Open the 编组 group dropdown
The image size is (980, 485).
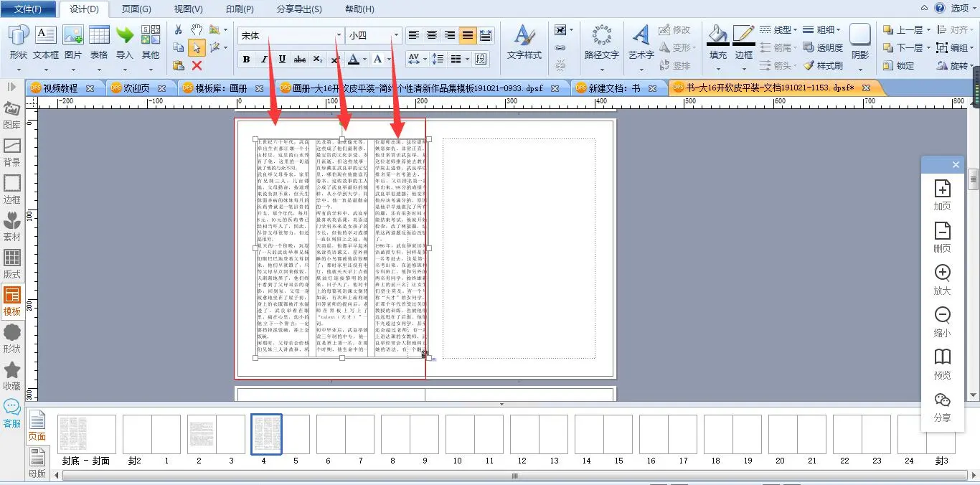956,47
